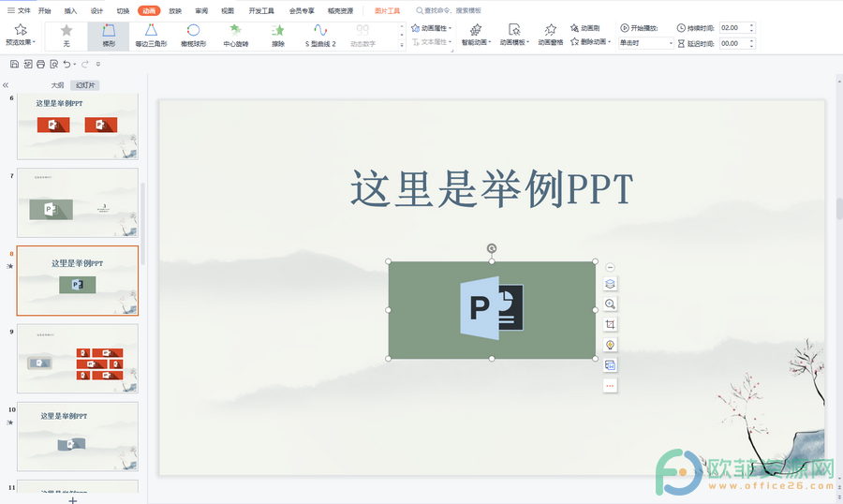Open quick access toolbar customize dropdown
843x504 pixels.
tap(97, 64)
